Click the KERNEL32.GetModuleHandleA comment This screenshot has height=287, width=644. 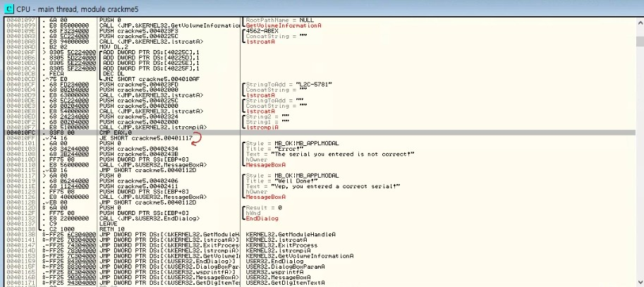tap(291, 234)
